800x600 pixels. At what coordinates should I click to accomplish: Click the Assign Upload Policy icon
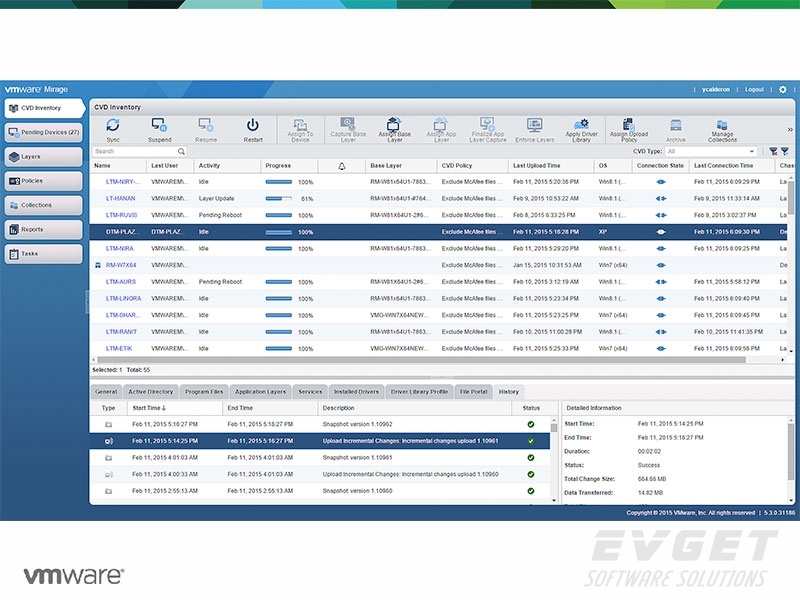pos(629,124)
